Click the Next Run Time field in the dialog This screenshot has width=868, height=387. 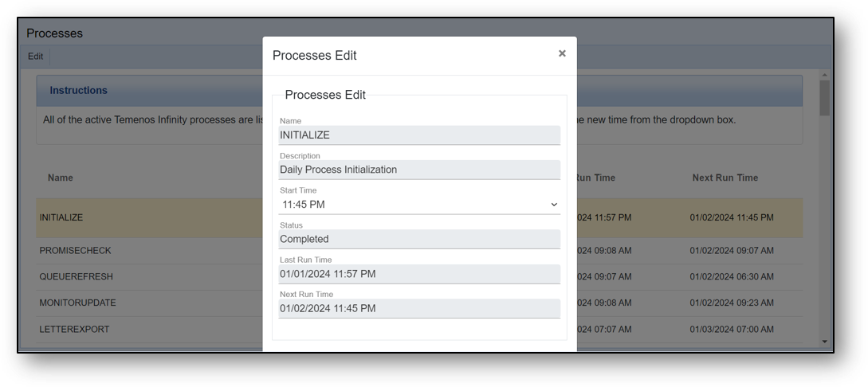[x=419, y=308]
